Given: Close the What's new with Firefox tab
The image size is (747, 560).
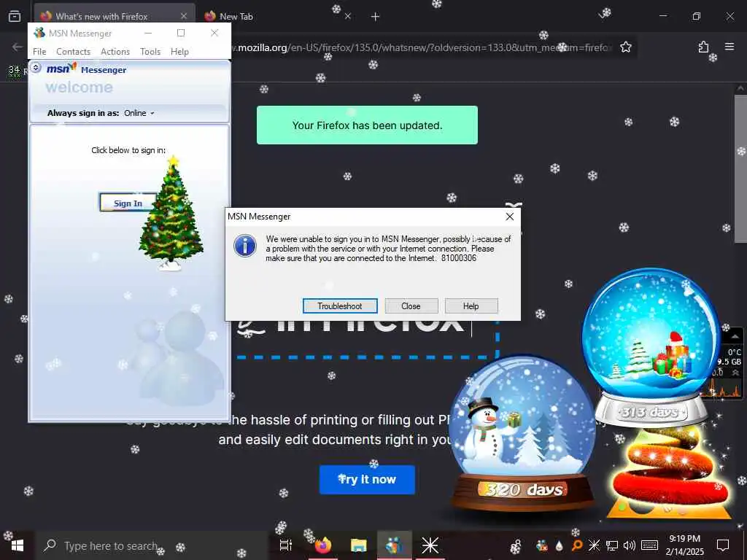Looking at the screenshot, I should tap(183, 16).
